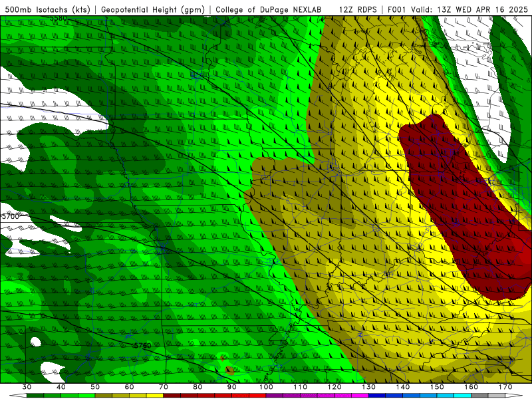Viewport: 532px width, 399px height.
Task: Click the 5700 height contour label
Action: coord(11,216)
